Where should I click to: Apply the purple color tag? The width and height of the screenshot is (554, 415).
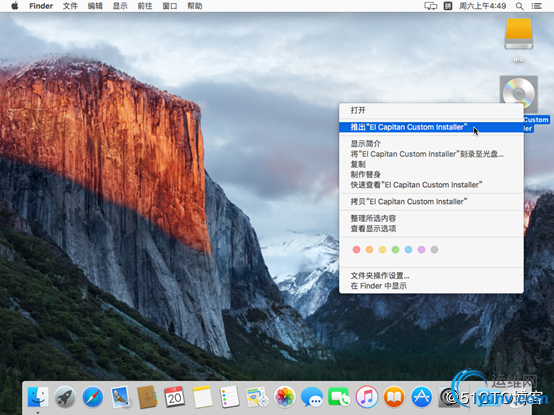pos(422,250)
